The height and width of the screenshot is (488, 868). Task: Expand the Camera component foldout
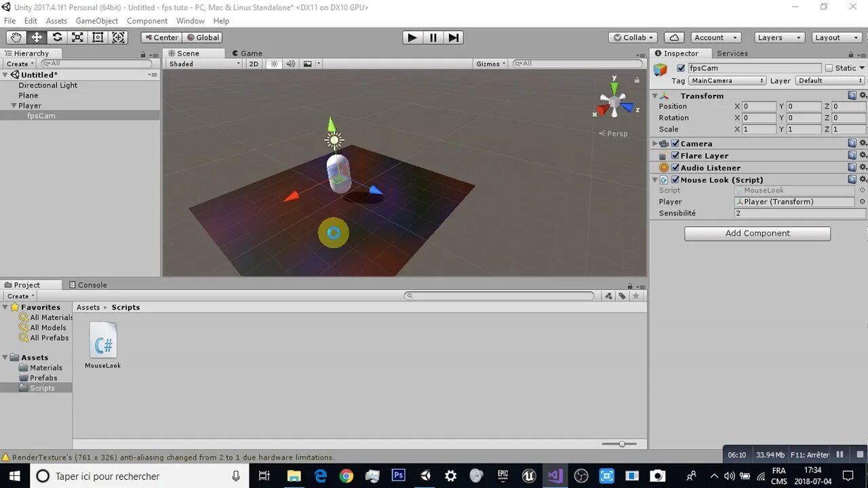tap(655, 144)
